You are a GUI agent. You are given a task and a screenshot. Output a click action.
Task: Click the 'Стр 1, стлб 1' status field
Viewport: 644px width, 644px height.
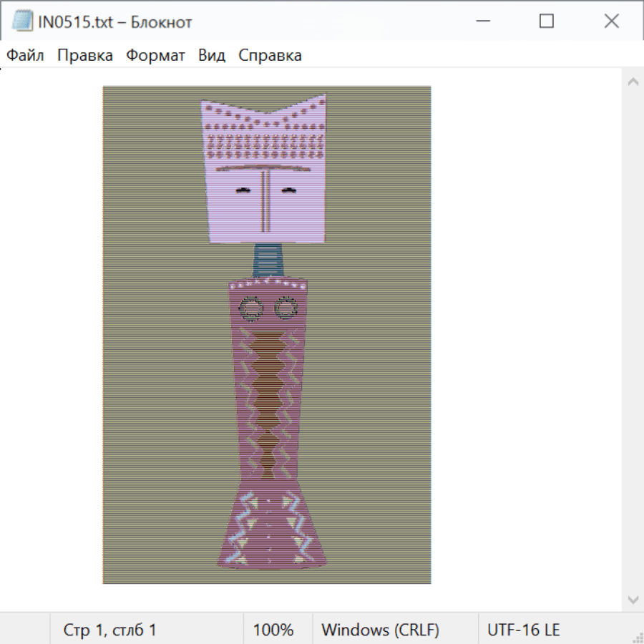pyautogui.click(x=110, y=630)
